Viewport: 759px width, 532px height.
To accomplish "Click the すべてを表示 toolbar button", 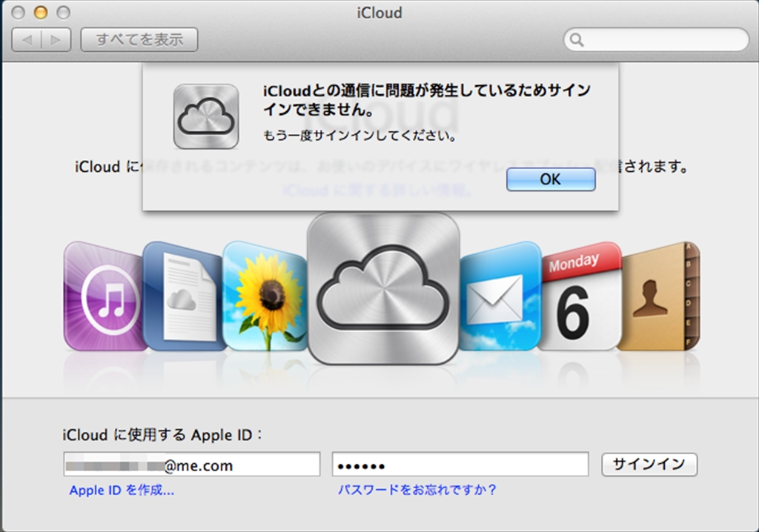I will pos(139,39).
